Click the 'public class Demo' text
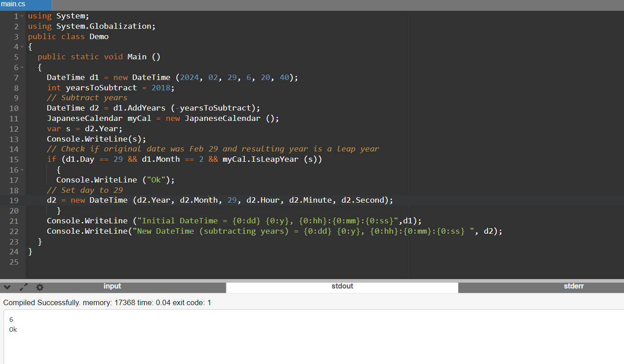 tap(68, 36)
